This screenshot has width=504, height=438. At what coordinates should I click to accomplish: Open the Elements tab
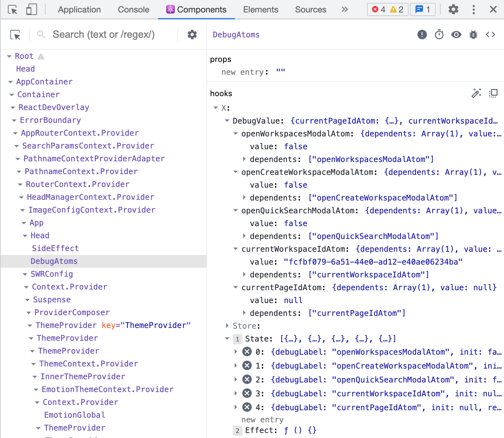click(x=261, y=10)
